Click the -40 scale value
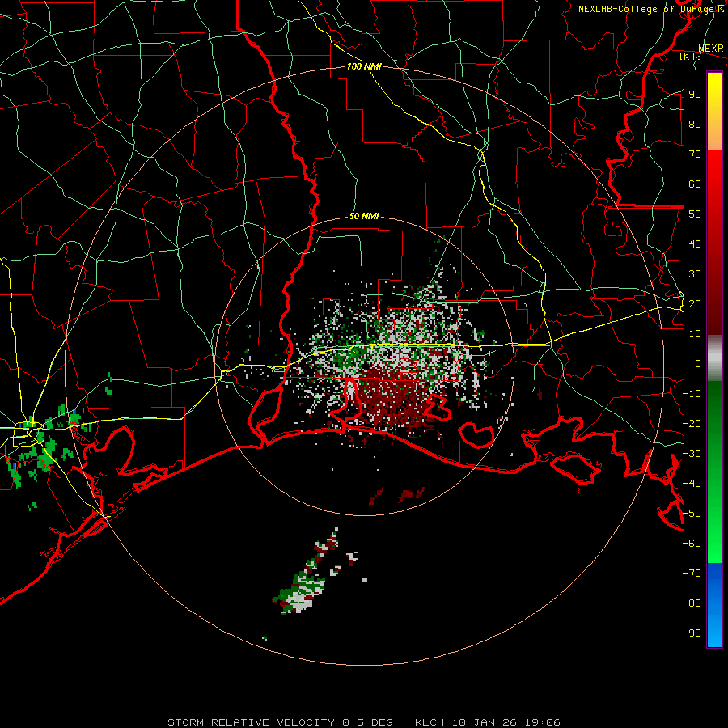This screenshot has height=728, width=728. (692, 484)
